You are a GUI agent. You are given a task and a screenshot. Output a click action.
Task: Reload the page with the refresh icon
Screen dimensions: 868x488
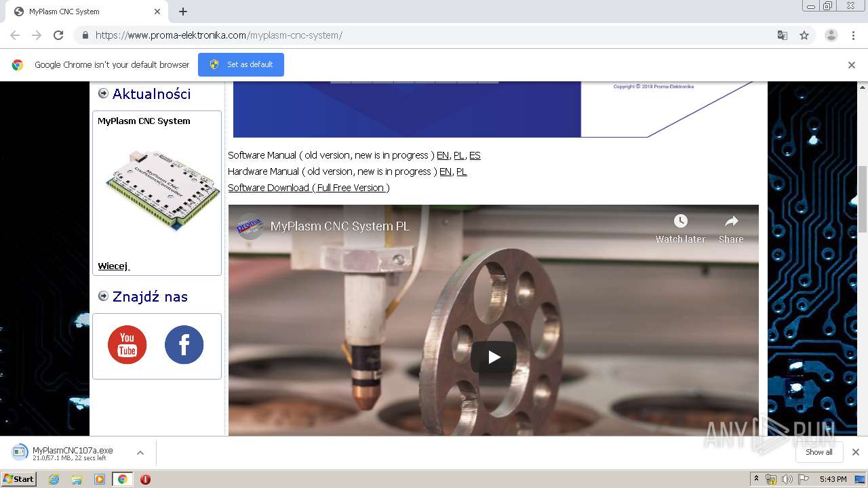click(58, 35)
